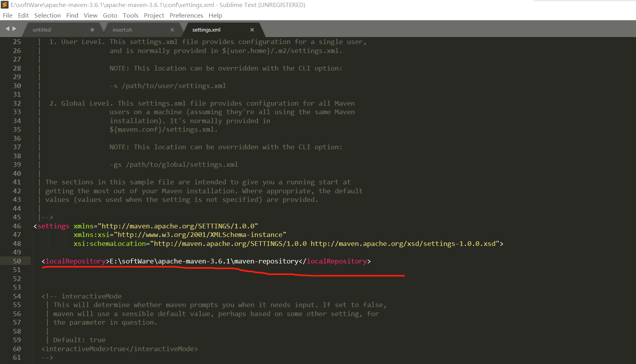The image size is (636, 364).
Task: Close the settings.xml tab
Action: [x=252, y=30]
